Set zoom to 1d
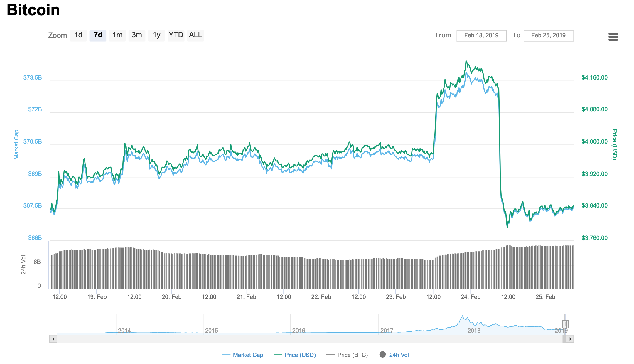This screenshot has width=634, height=364. pyautogui.click(x=78, y=35)
